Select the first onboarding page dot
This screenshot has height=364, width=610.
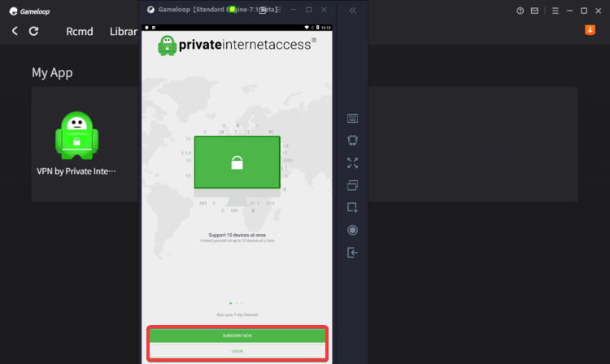(x=231, y=303)
